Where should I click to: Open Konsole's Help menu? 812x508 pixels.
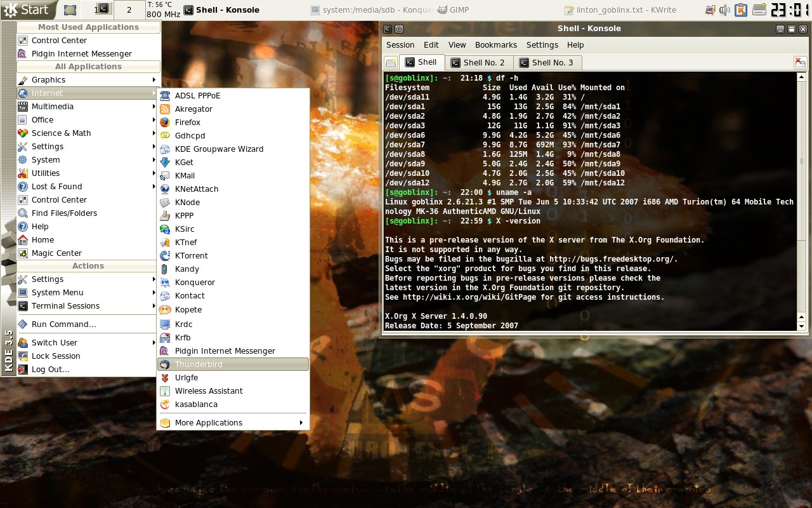[x=575, y=45]
